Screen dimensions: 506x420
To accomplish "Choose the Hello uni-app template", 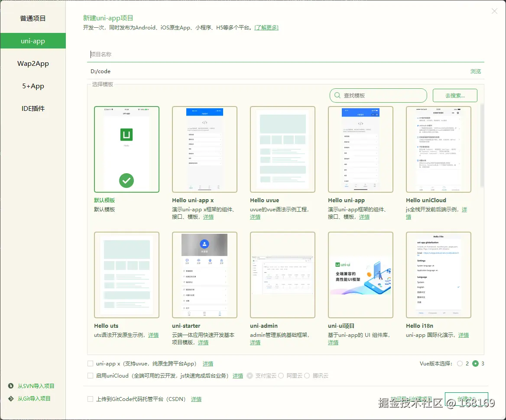I will (x=360, y=149).
